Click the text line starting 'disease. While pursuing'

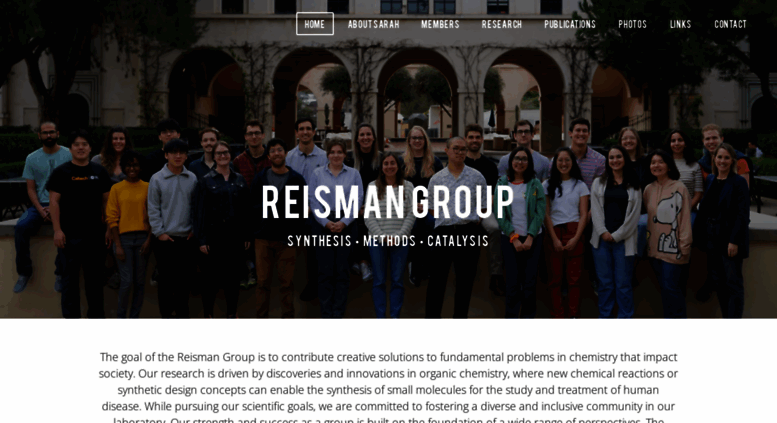tap(388, 406)
